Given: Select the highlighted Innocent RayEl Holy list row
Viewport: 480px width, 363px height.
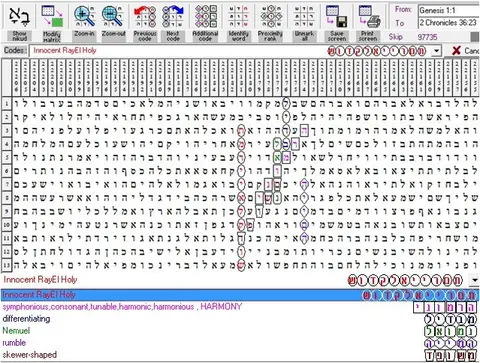Looking at the screenshot, I should pyautogui.click(x=240, y=295).
